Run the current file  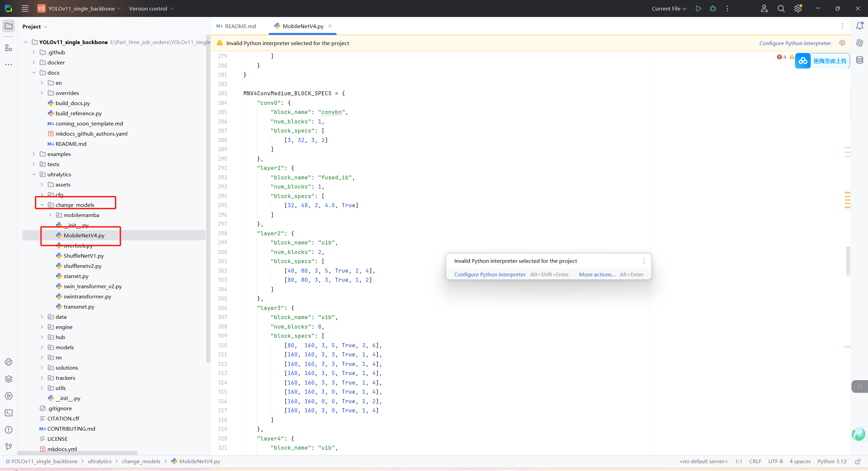pyautogui.click(x=698, y=8)
